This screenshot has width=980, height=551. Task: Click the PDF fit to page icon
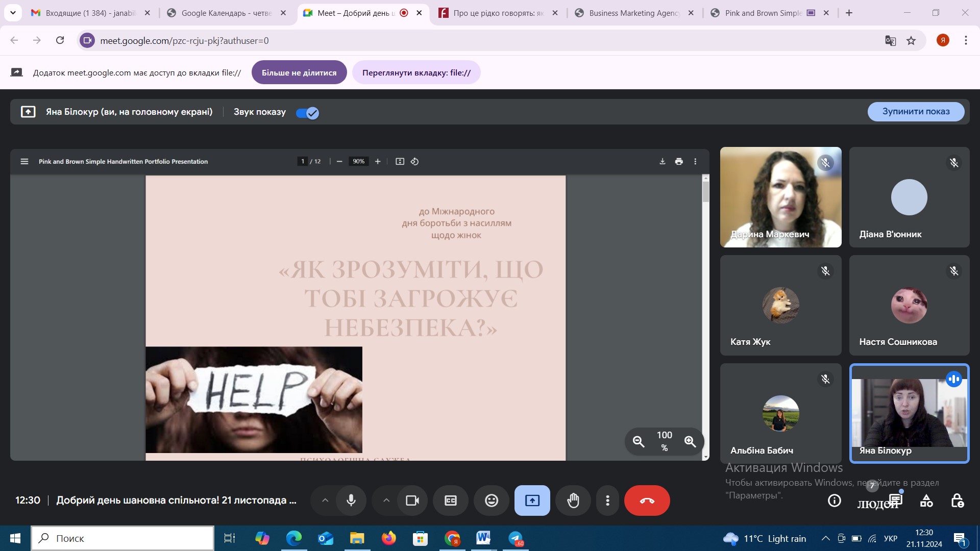click(400, 161)
